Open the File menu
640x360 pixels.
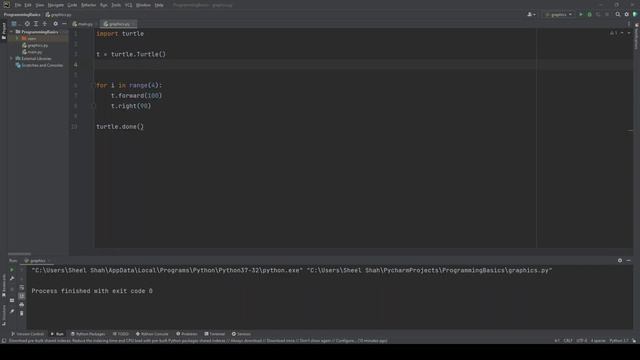tap(18, 5)
